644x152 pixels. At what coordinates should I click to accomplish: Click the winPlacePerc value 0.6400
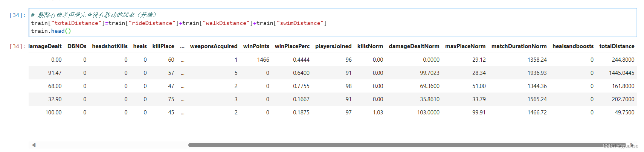click(301, 73)
